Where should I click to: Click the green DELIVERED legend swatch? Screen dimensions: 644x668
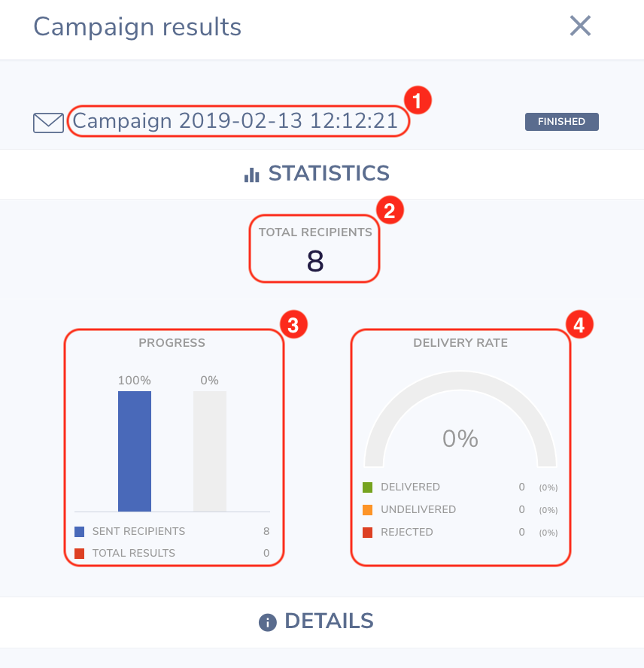(x=367, y=487)
